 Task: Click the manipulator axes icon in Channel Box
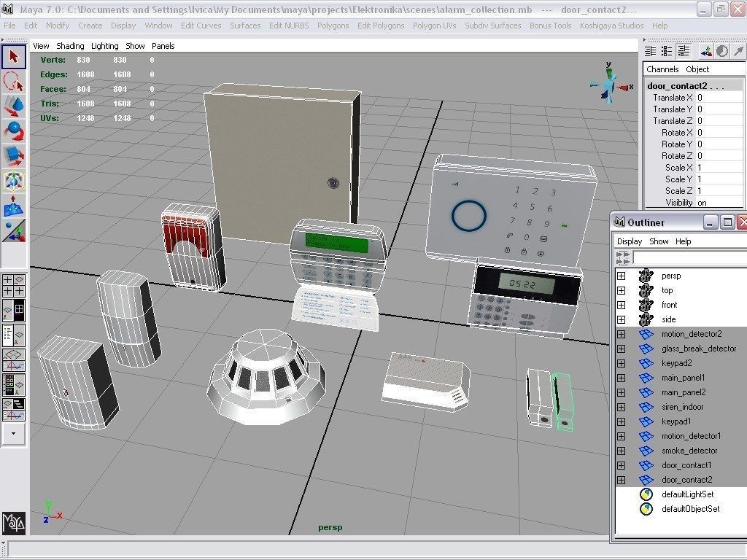point(706,51)
